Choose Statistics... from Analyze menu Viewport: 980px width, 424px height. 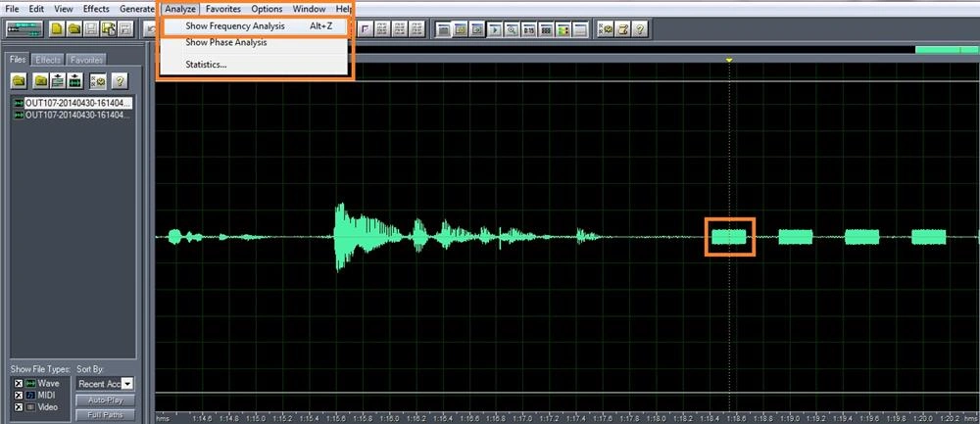(206, 65)
